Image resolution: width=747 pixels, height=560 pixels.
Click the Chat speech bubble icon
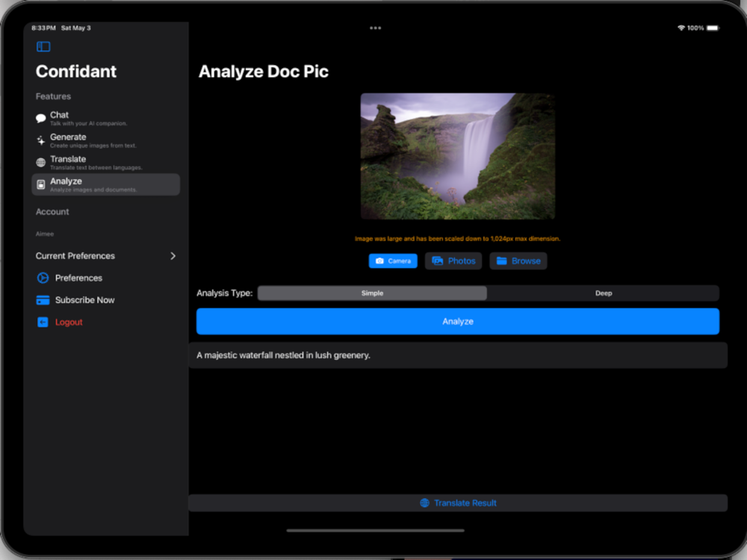[41, 118]
